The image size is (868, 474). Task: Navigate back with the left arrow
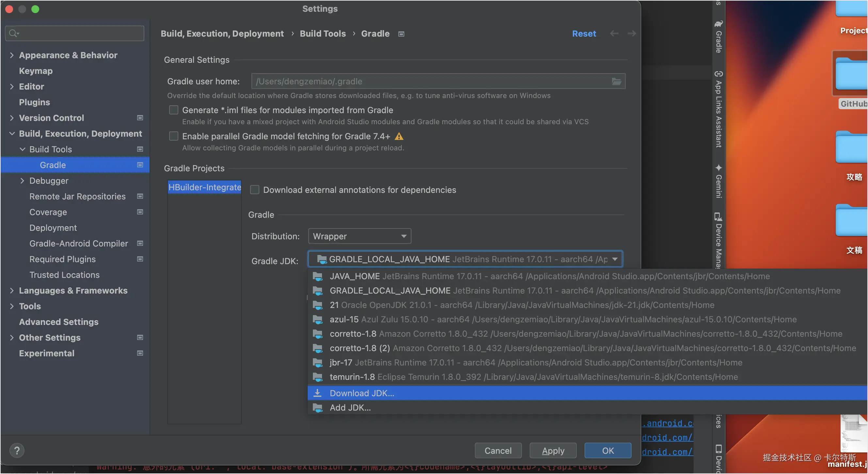(614, 33)
